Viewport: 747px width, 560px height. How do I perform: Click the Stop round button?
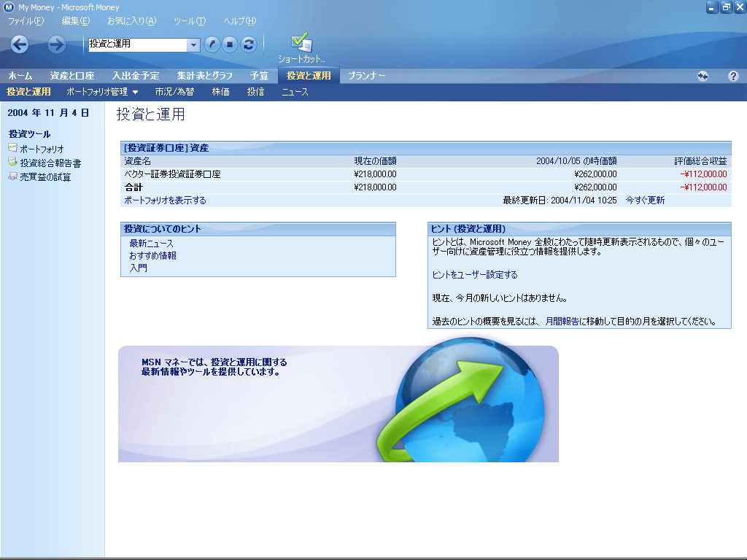(230, 44)
